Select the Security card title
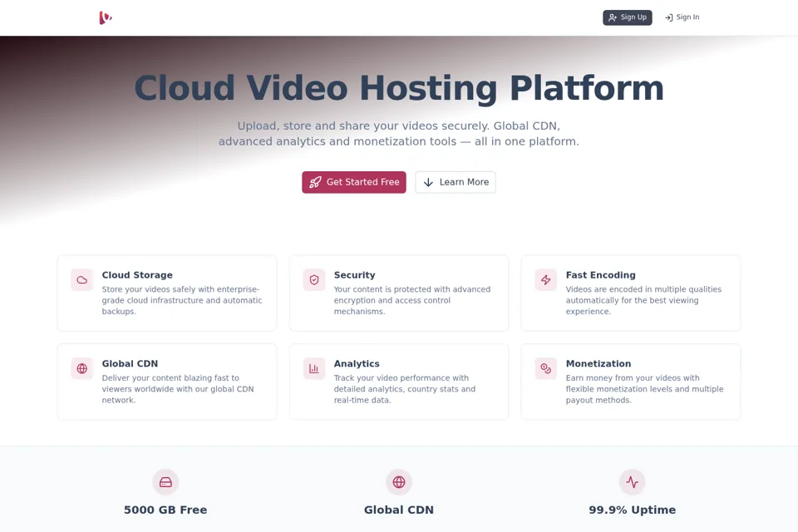Screen dimensions: 798x532 click(354, 275)
